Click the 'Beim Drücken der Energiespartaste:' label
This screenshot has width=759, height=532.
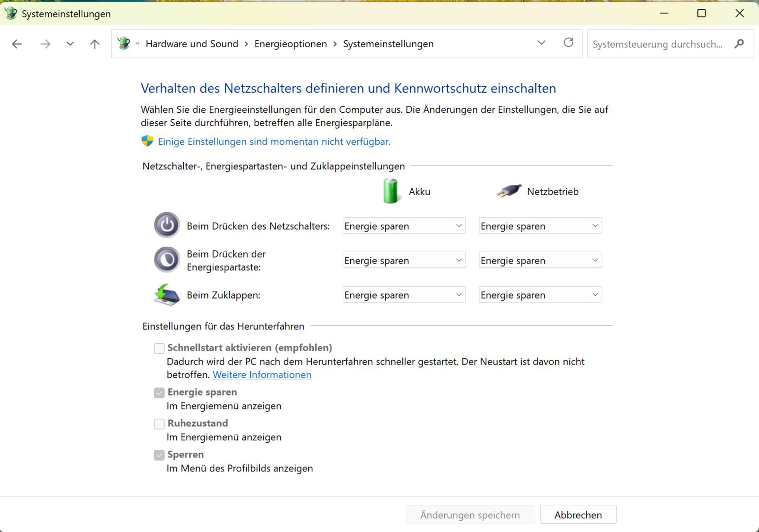226,261
